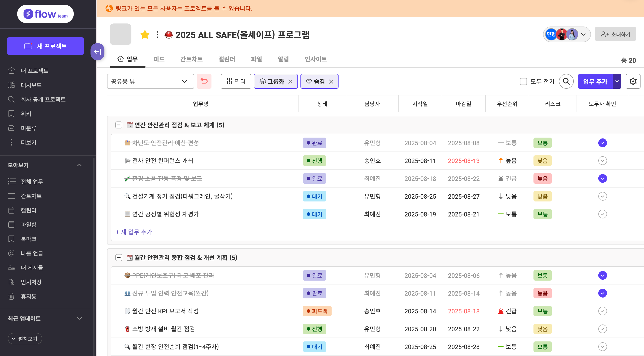Toggle the yellow favorite star
The width and height of the screenshot is (644, 356).
tap(145, 35)
